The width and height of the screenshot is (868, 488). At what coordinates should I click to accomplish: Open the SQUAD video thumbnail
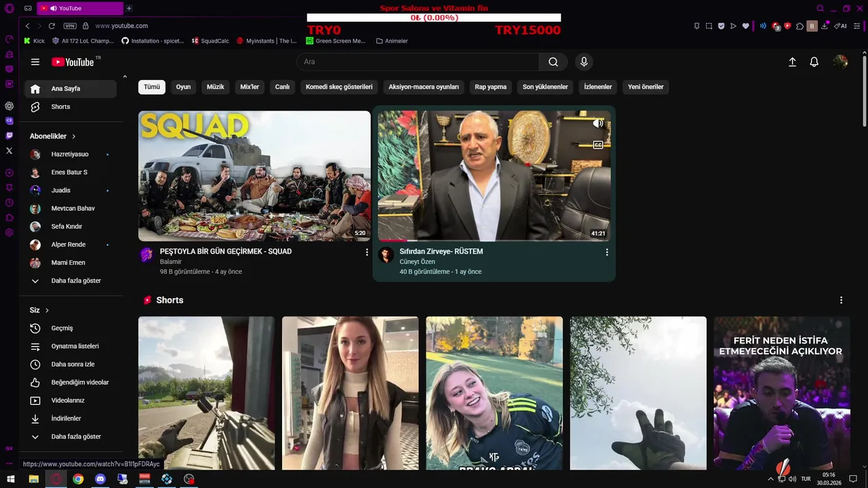click(254, 176)
